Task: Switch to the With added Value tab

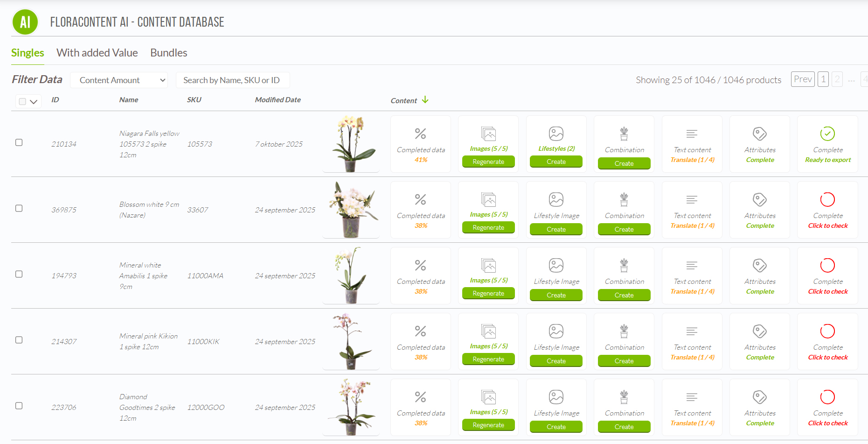Action: point(97,53)
